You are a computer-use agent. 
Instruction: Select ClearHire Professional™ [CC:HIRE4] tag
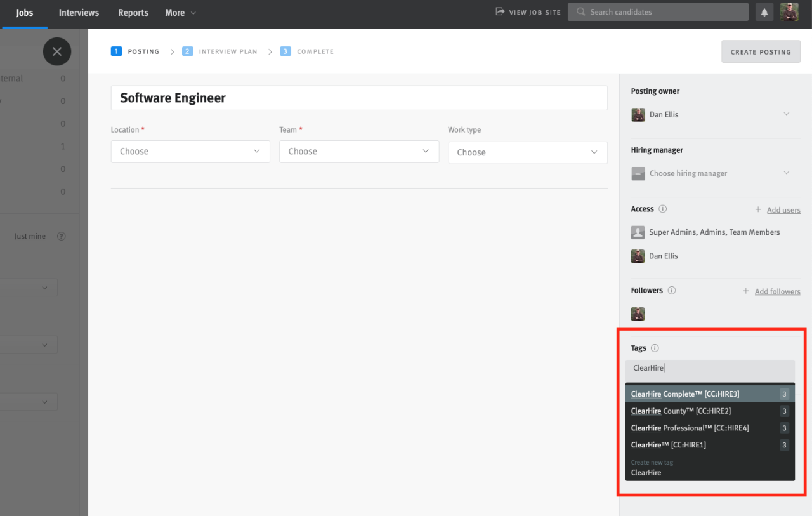coord(710,428)
